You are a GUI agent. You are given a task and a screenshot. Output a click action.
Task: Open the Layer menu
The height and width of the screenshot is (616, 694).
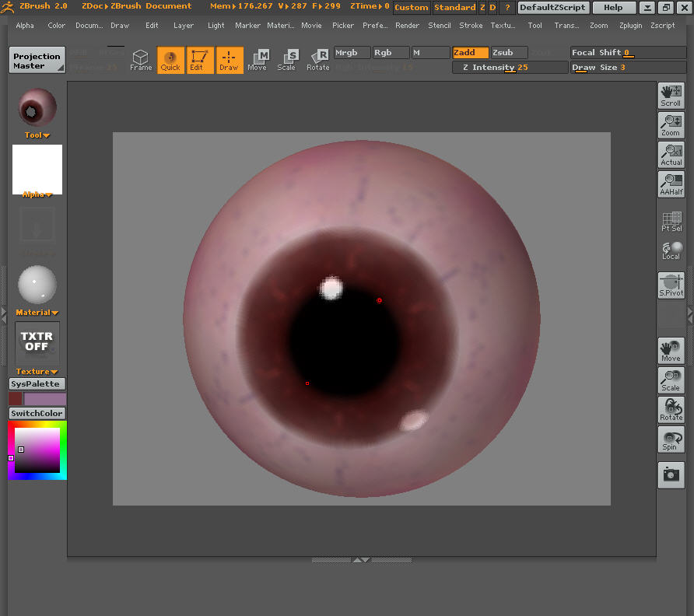[x=184, y=26]
